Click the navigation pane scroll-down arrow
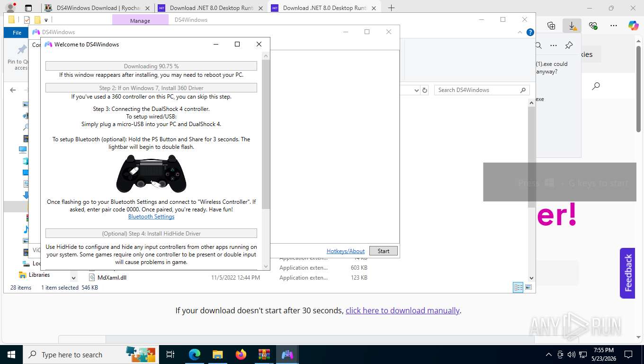The image size is (644, 364). 73,277
